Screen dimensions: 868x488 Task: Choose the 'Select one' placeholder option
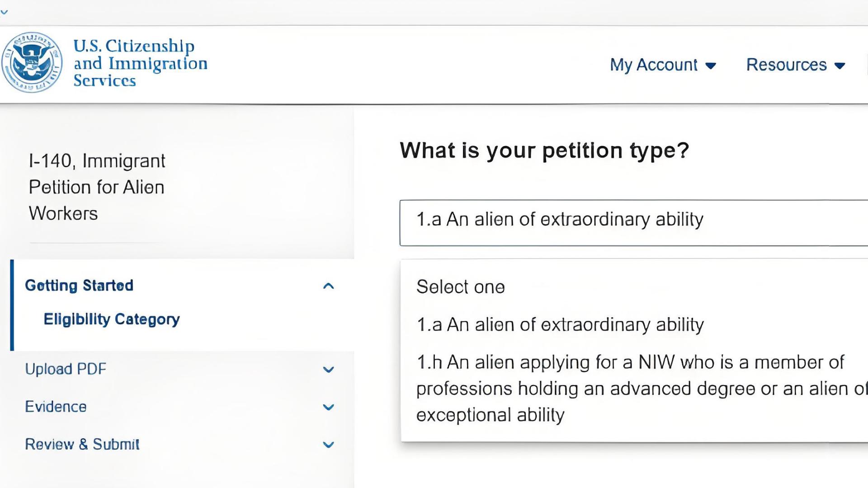tap(460, 287)
